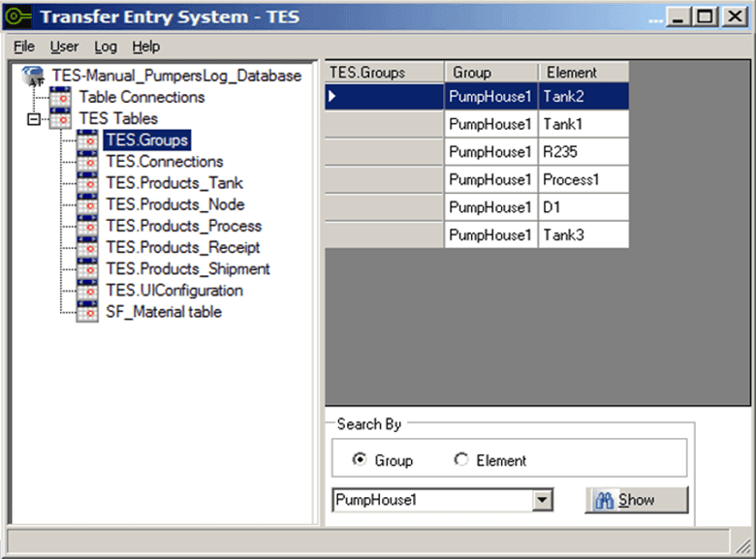This screenshot has width=756, height=559.
Task: Click the TES.Products_Process table icon
Action: [x=87, y=226]
